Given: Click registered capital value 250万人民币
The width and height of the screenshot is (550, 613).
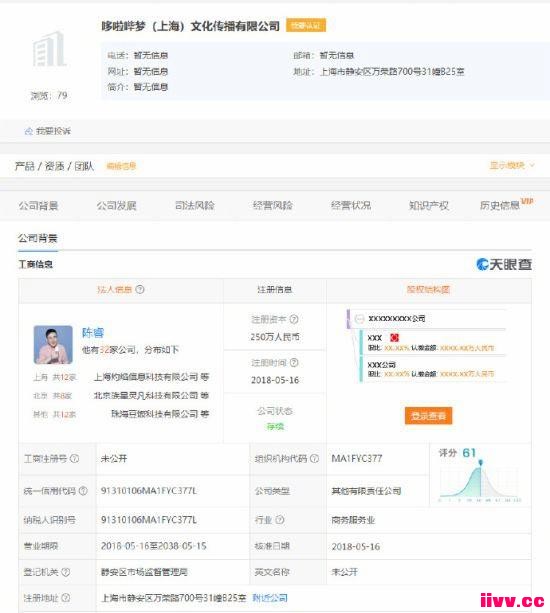Looking at the screenshot, I should pos(275,337).
